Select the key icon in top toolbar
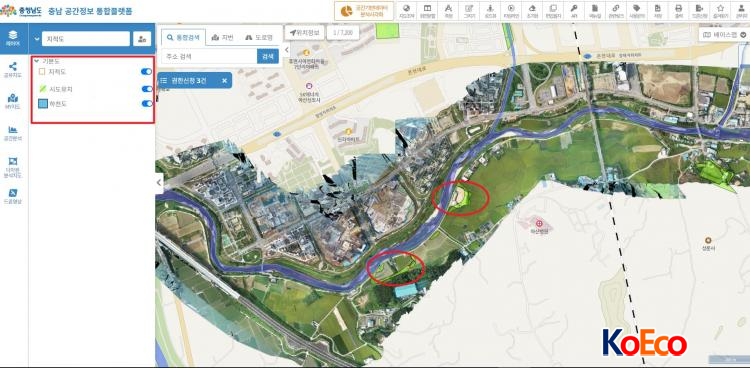This screenshot has width=750, height=368. pos(574,11)
